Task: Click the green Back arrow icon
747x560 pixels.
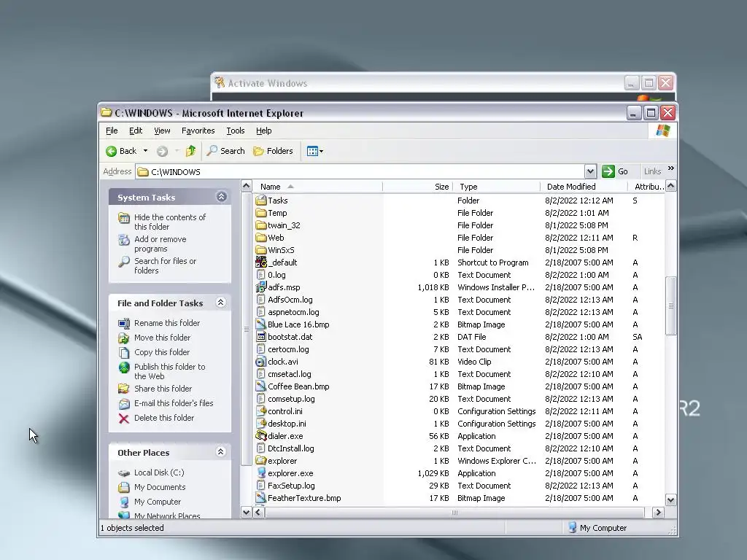Action: pyautogui.click(x=111, y=152)
